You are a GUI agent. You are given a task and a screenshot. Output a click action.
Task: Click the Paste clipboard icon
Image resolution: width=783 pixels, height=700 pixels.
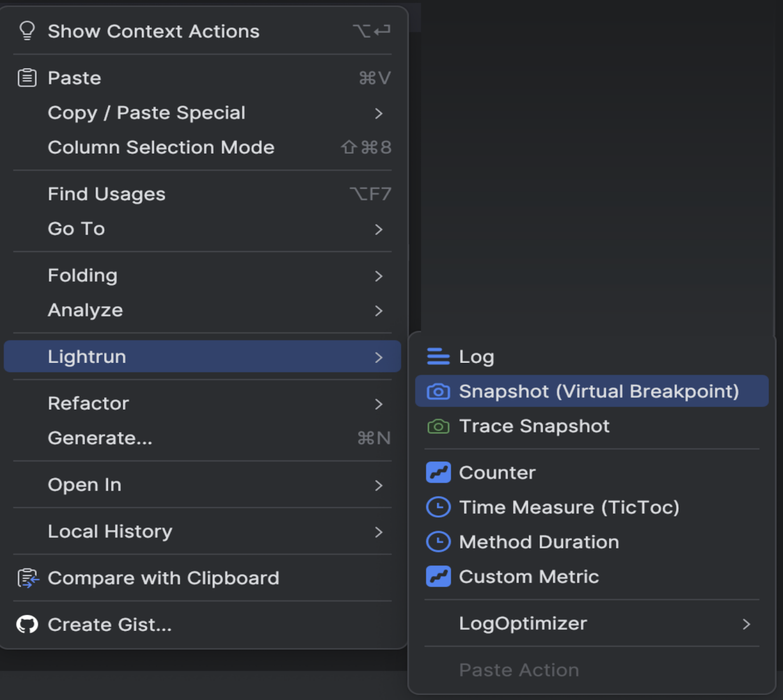27,78
